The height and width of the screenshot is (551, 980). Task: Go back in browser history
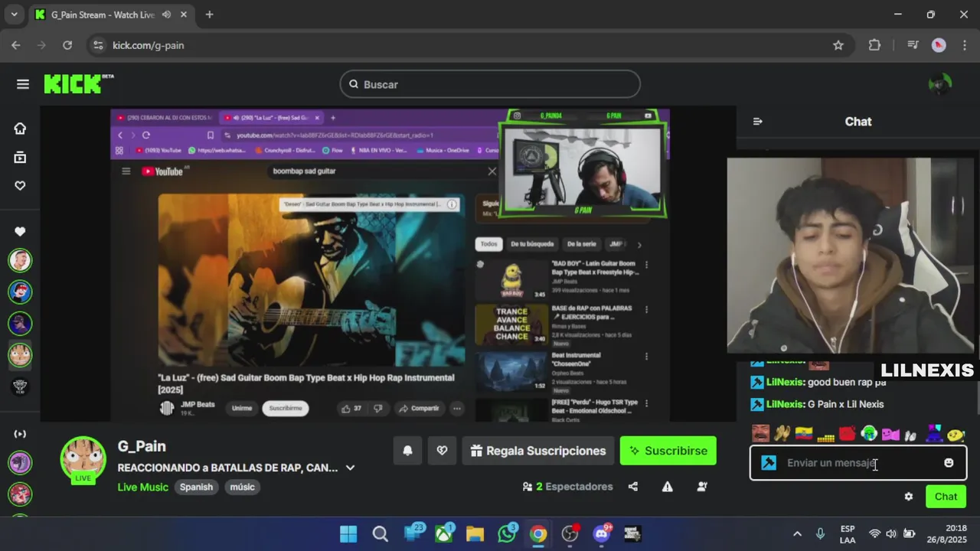[16, 45]
